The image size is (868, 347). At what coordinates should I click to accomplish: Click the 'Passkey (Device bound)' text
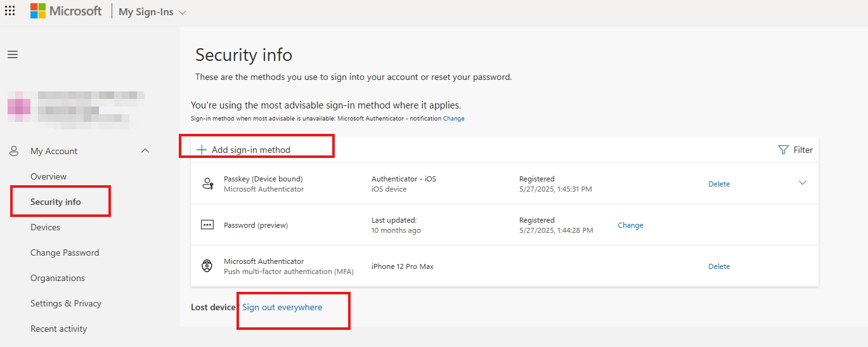(263, 179)
